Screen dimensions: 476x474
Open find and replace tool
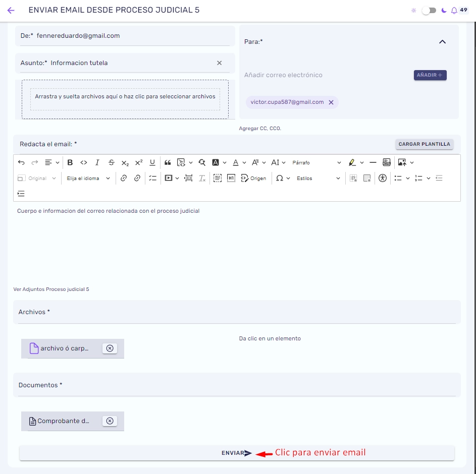[x=202, y=162]
